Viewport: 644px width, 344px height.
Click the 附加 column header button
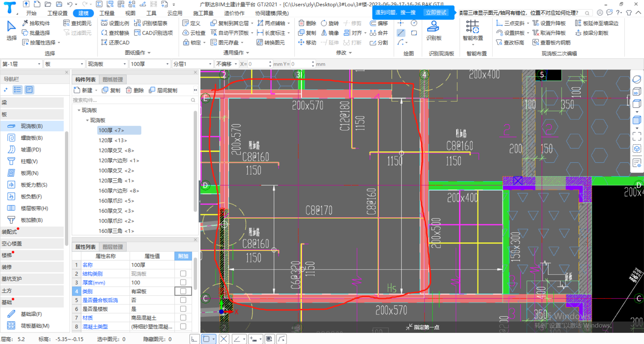coord(183,256)
